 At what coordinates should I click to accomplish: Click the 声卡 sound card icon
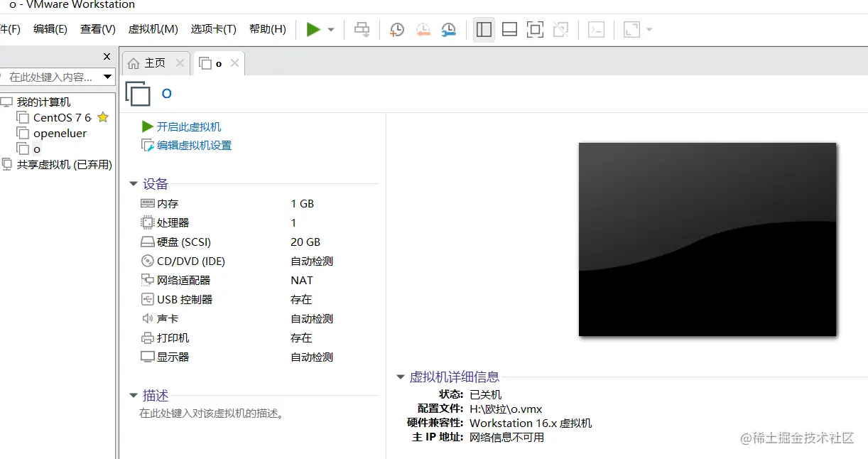(148, 318)
